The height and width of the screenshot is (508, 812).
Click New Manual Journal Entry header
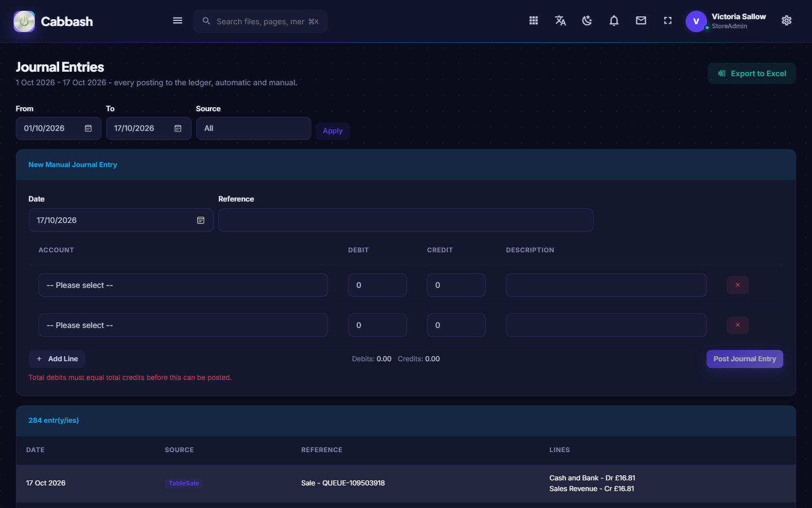[73, 165]
